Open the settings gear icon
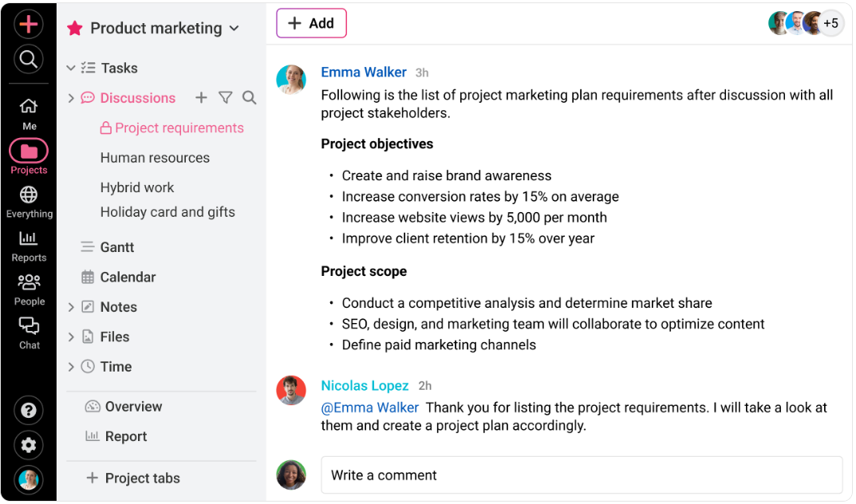This screenshot has height=504, width=856. 29,445
